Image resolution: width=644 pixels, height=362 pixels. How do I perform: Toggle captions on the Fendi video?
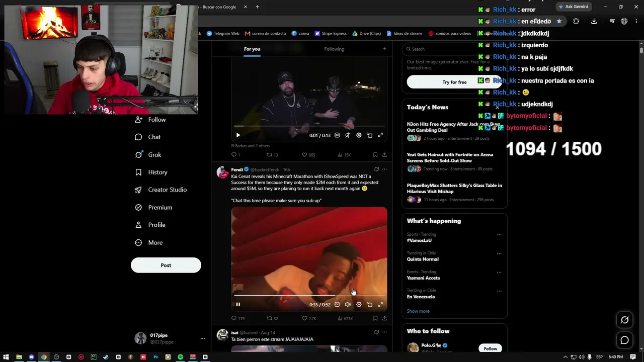coord(337,305)
